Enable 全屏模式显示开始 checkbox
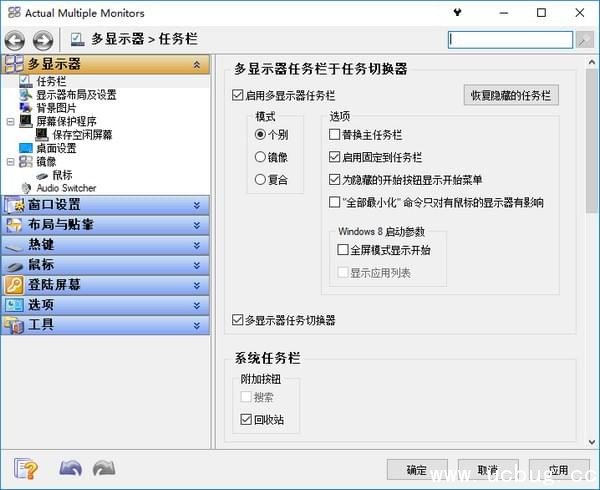Viewport: 600px width, 490px height. click(x=343, y=250)
